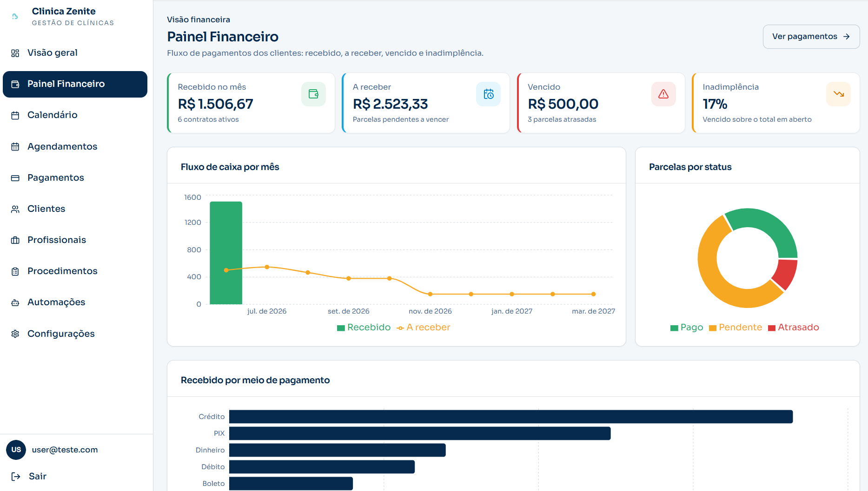Click the PIX bar in payment chart

pyautogui.click(x=420, y=433)
